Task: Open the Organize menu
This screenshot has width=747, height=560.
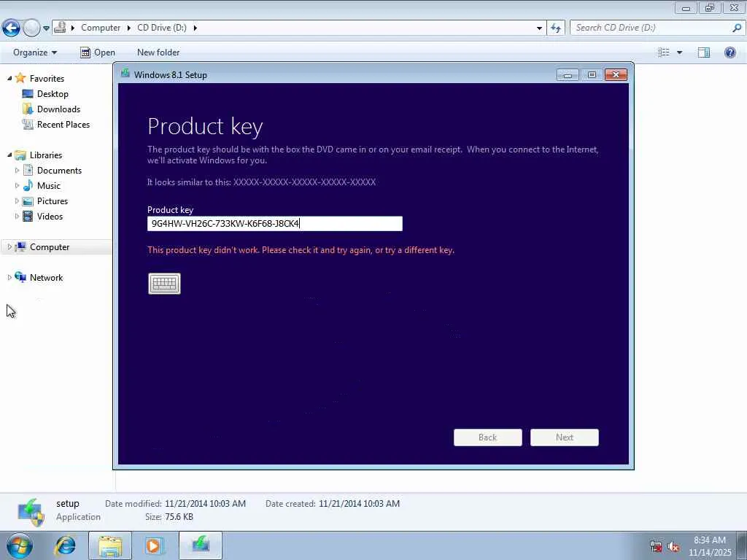Action: (x=35, y=52)
